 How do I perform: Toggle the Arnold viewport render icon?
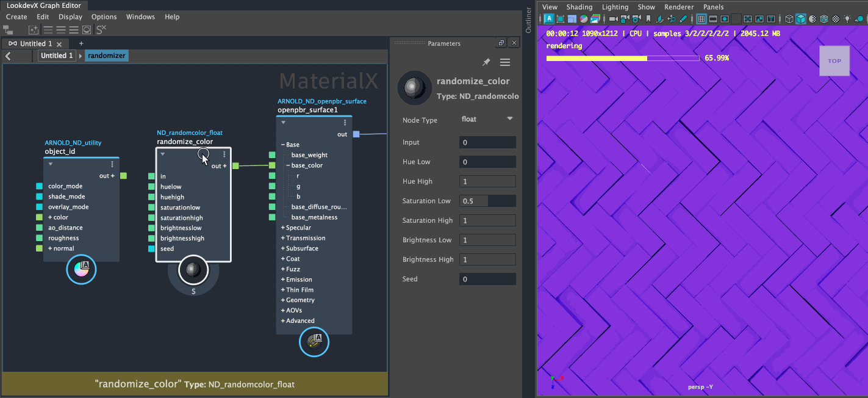pyautogui.click(x=549, y=19)
